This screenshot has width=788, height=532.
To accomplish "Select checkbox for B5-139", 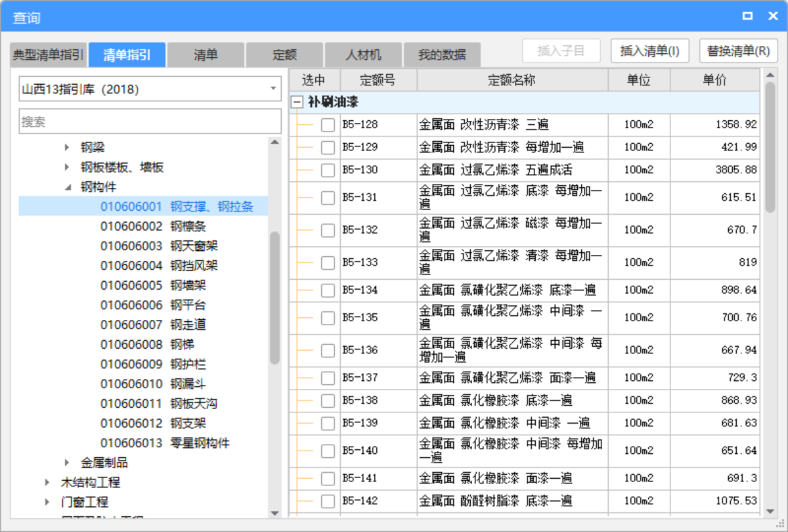I will click(328, 423).
